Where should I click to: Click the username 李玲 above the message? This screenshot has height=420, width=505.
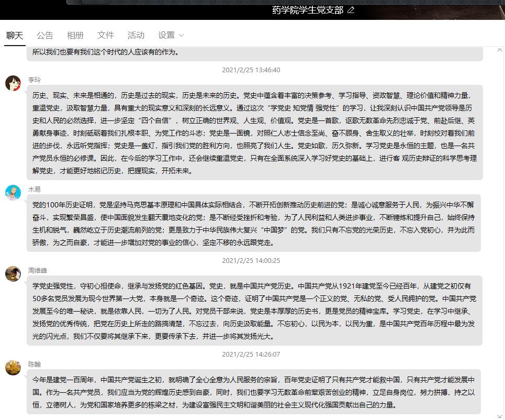34,80
